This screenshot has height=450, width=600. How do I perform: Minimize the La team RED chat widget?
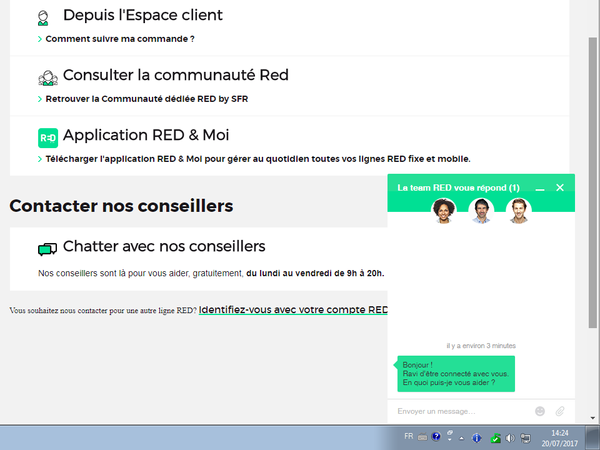[540, 188]
